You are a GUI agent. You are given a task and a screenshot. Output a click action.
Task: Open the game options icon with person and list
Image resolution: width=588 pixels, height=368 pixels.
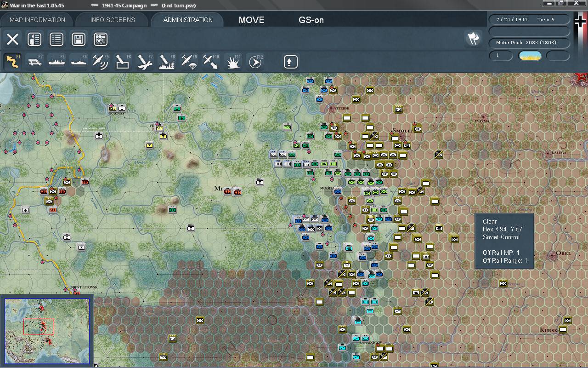click(x=34, y=39)
